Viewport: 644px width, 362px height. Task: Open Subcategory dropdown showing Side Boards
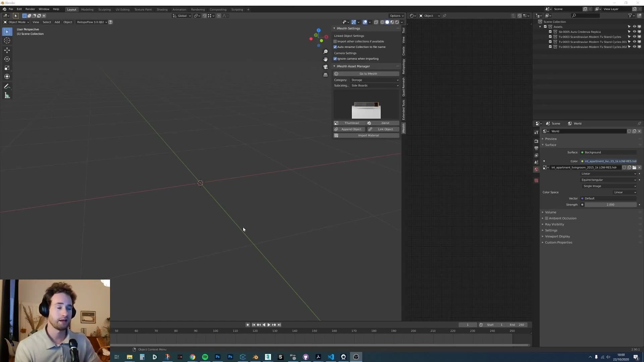375,85
